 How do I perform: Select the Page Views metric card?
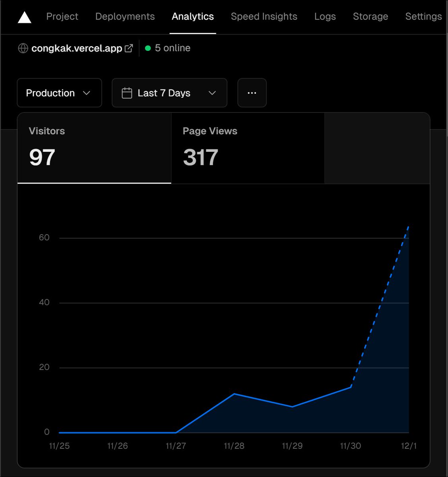point(248,148)
